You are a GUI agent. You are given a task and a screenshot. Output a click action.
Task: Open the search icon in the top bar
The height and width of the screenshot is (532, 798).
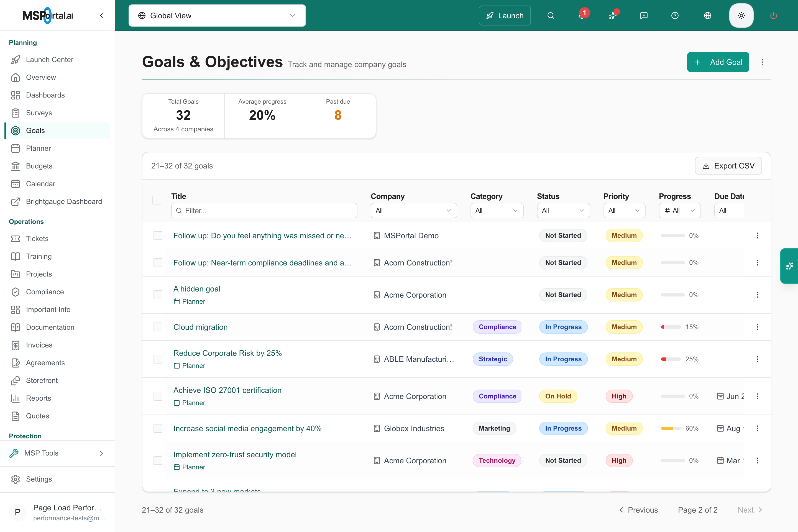click(551, 16)
